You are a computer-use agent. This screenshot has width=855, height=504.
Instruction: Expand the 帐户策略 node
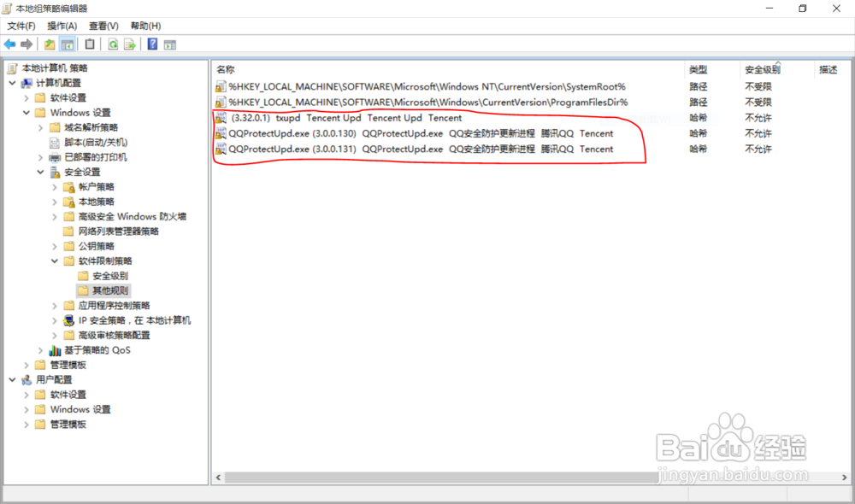(55, 187)
